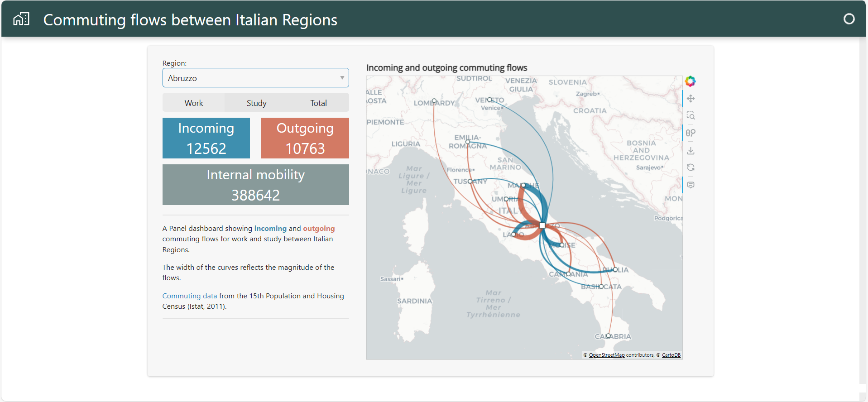868x402 pixels.
Task: Click the Internal mobility 388642 box
Action: click(x=255, y=185)
